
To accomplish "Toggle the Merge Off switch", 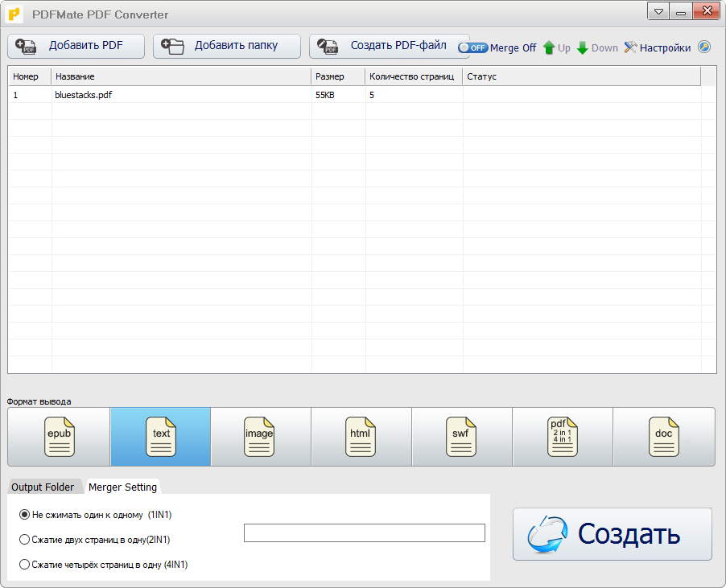I will point(472,47).
